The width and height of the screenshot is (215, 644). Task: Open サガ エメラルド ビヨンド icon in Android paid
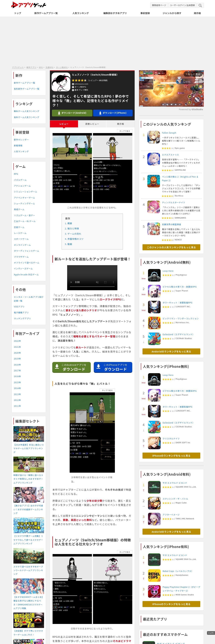coord(154,487)
